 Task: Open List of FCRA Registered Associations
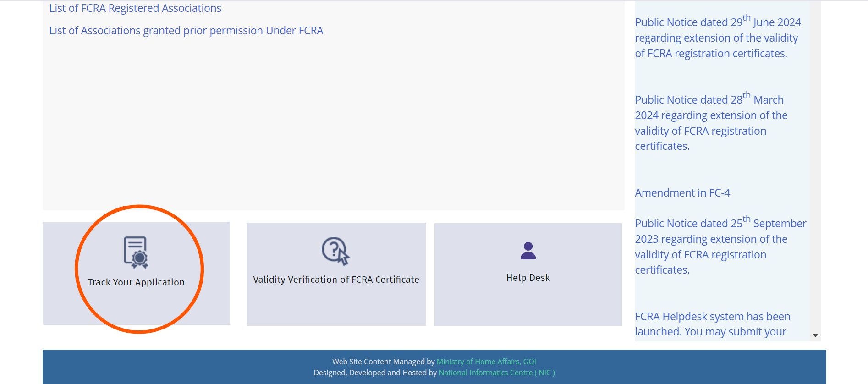pos(135,8)
